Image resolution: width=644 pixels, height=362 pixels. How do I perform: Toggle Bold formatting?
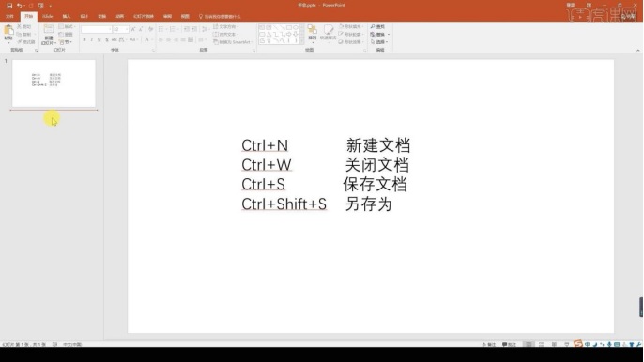(84, 39)
